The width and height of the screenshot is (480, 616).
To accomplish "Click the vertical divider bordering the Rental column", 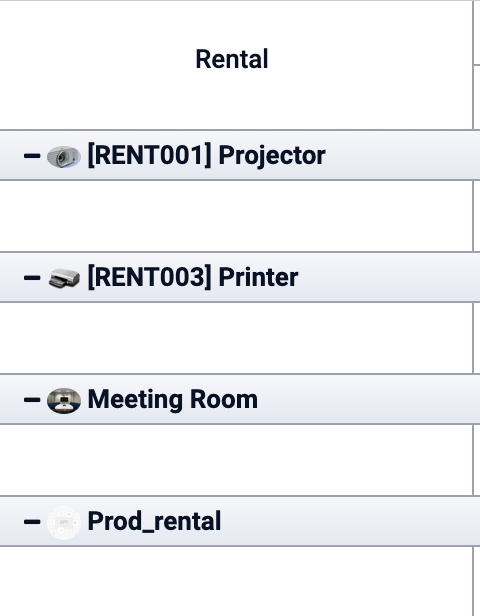I will 473,65.
